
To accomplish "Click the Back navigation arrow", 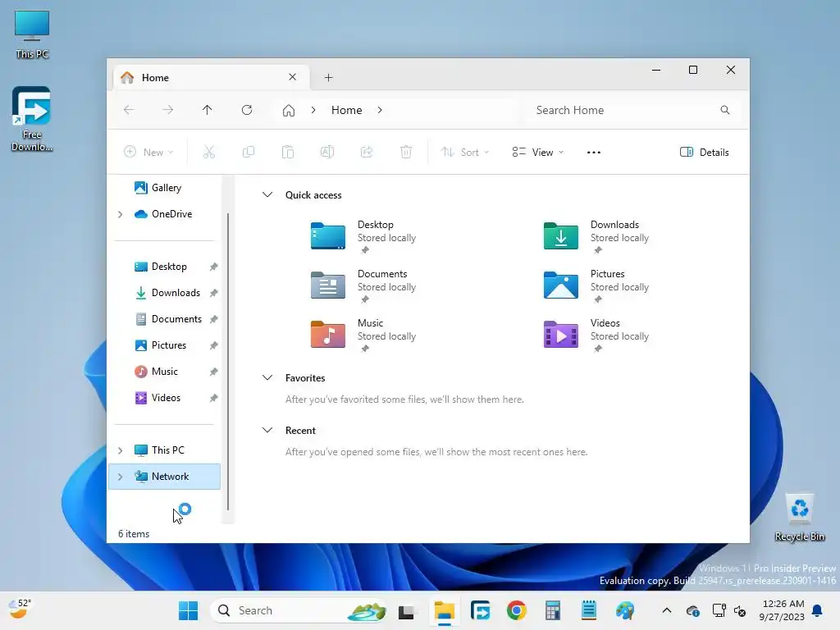I will click(129, 110).
